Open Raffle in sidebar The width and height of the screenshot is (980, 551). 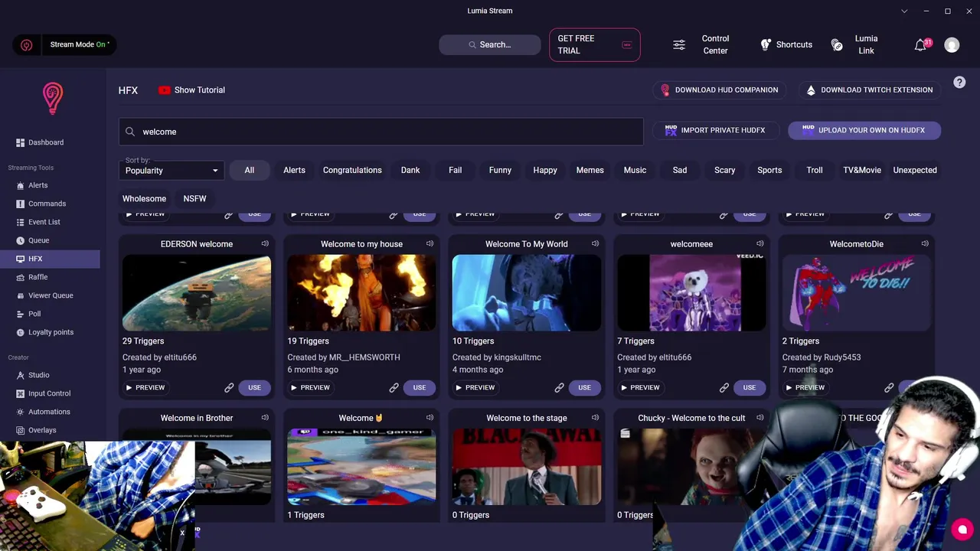50,277
